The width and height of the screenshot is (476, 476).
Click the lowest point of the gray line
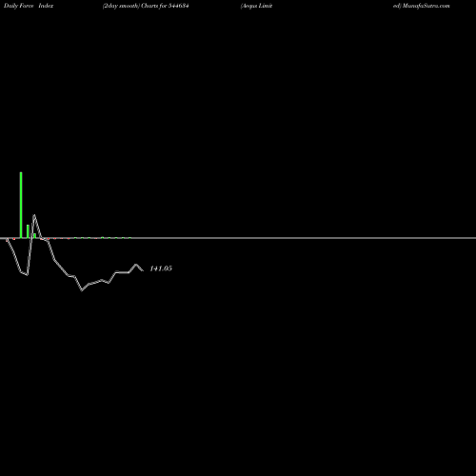coord(82,290)
